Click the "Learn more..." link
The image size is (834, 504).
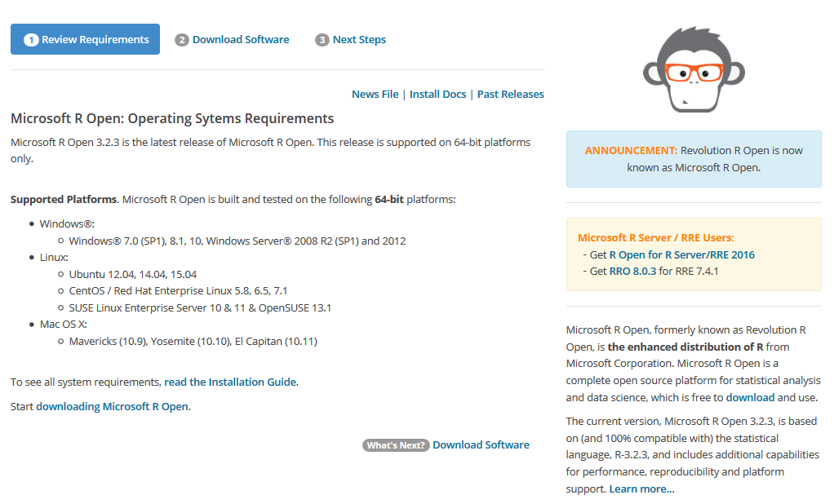point(641,489)
